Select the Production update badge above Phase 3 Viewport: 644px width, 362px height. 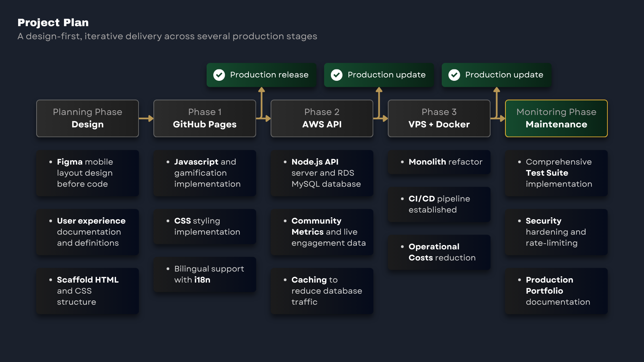[x=496, y=75]
